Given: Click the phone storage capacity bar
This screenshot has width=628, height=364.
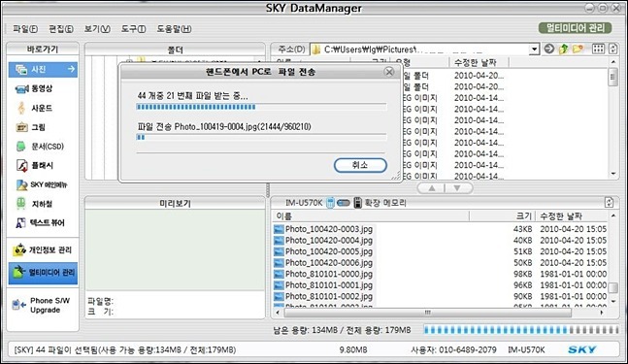Looking at the screenshot, I should click(521, 330).
